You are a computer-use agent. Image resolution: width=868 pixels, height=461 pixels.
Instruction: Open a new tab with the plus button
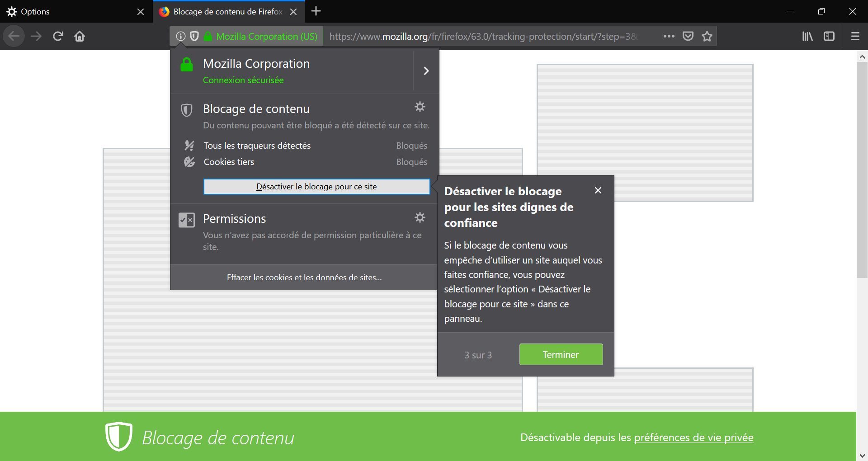pos(316,11)
